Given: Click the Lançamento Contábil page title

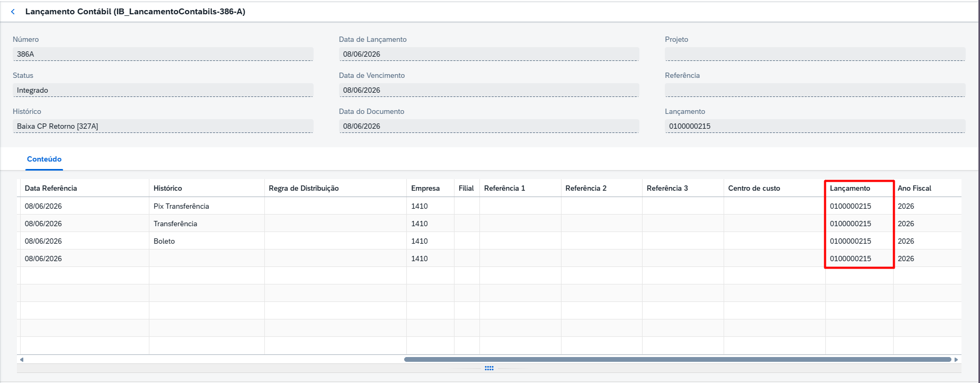Looking at the screenshot, I should coord(135,12).
